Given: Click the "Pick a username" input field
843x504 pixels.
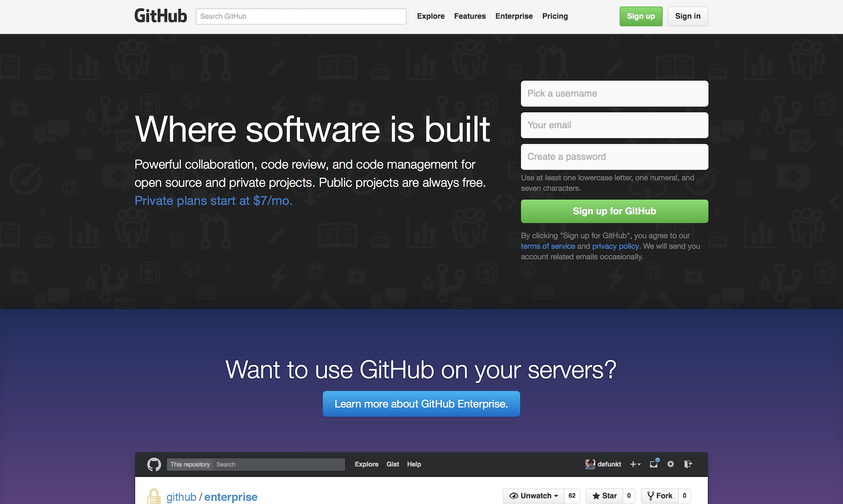Looking at the screenshot, I should (614, 93).
